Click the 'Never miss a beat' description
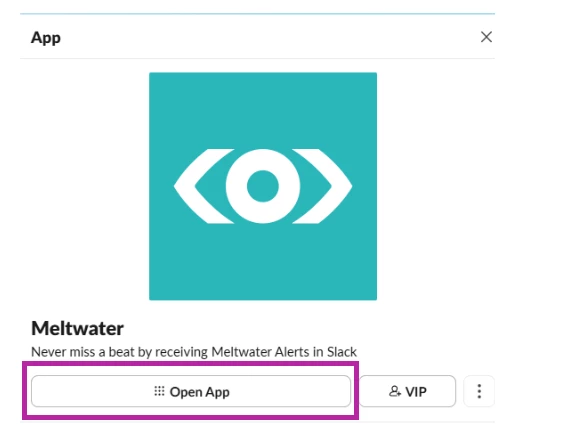This screenshot has height=432, width=567. (194, 352)
